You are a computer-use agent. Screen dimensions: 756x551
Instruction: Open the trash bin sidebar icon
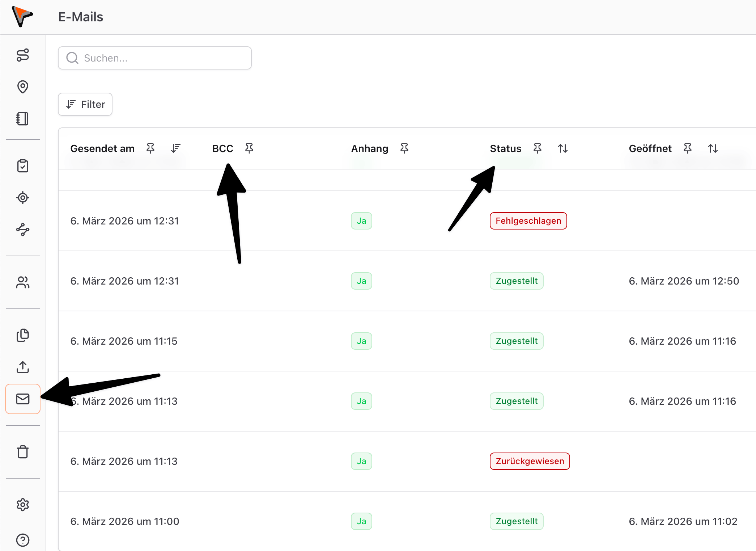(x=22, y=452)
